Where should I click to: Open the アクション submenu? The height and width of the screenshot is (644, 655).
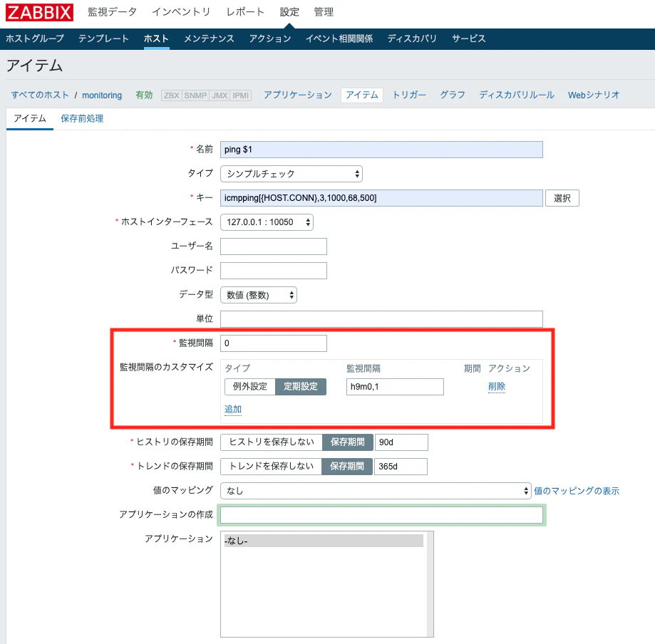270,39
